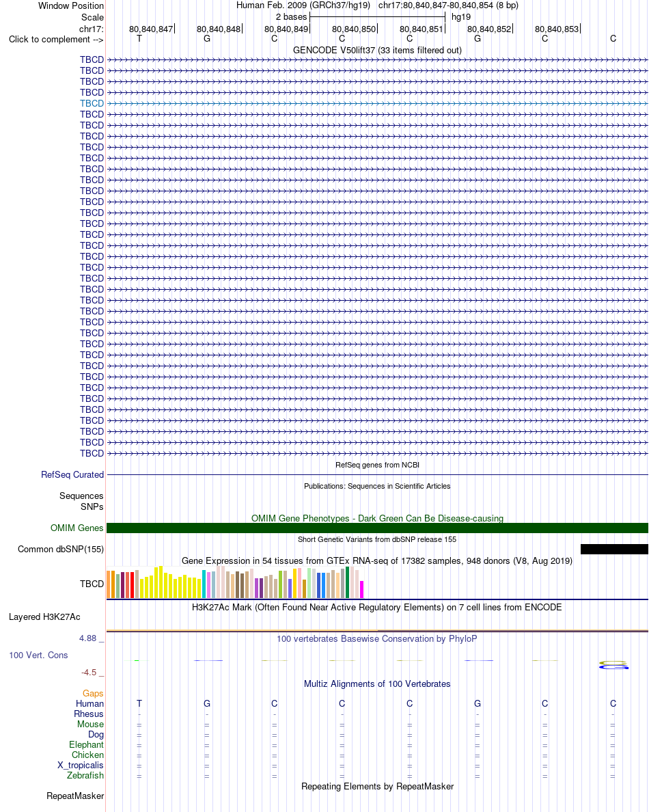Click the orange 'Gaps' row label
The width and height of the screenshot is (649, 812).
point(93,694)
